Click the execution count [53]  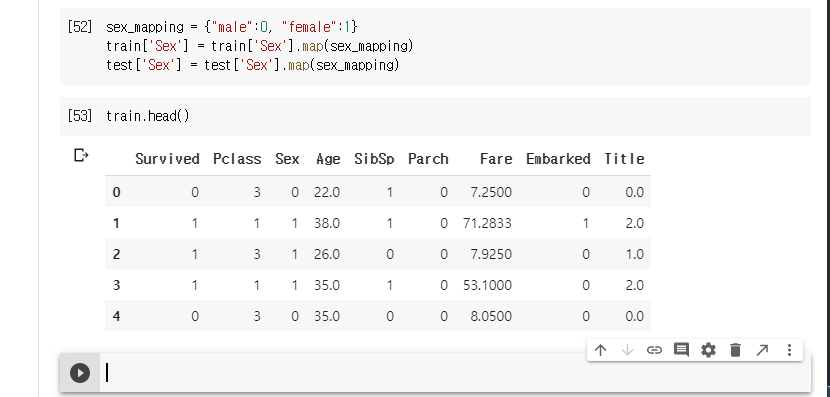(x=80, y=116)
